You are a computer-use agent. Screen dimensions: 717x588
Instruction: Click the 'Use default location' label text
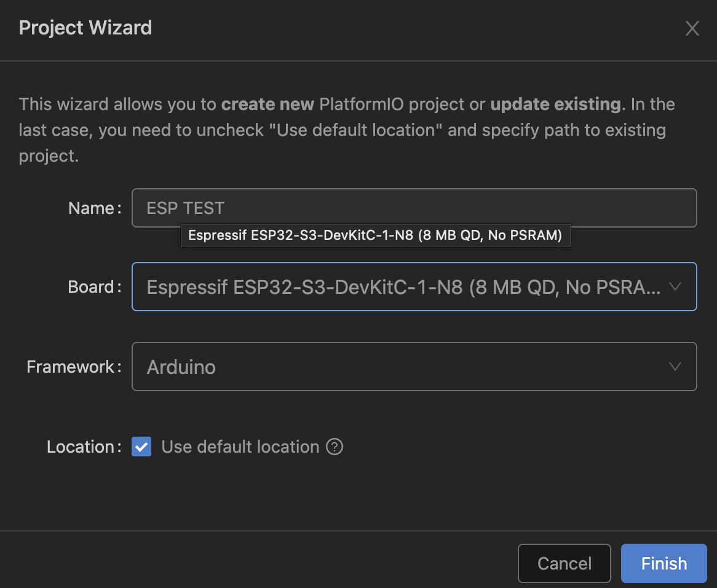tap(240, 447)
